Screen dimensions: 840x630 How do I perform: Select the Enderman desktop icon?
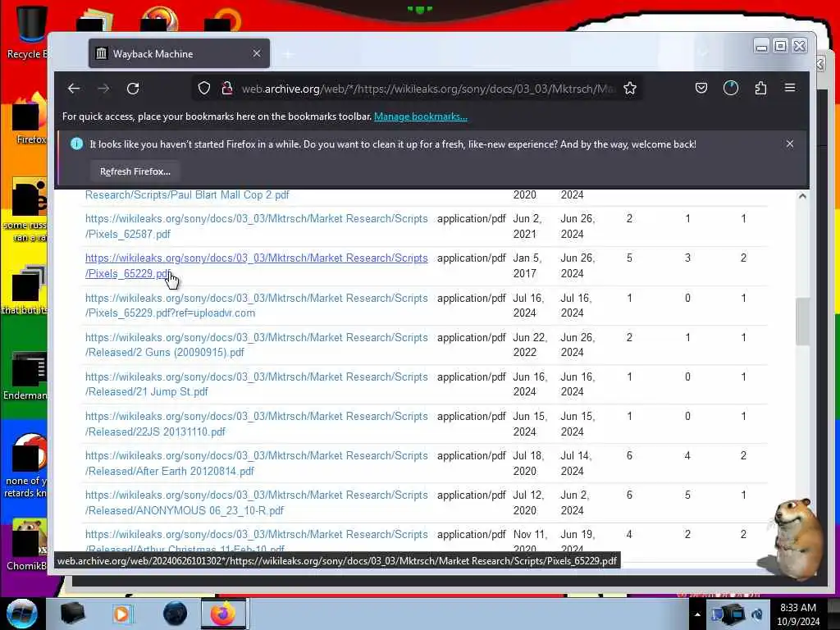25,376
